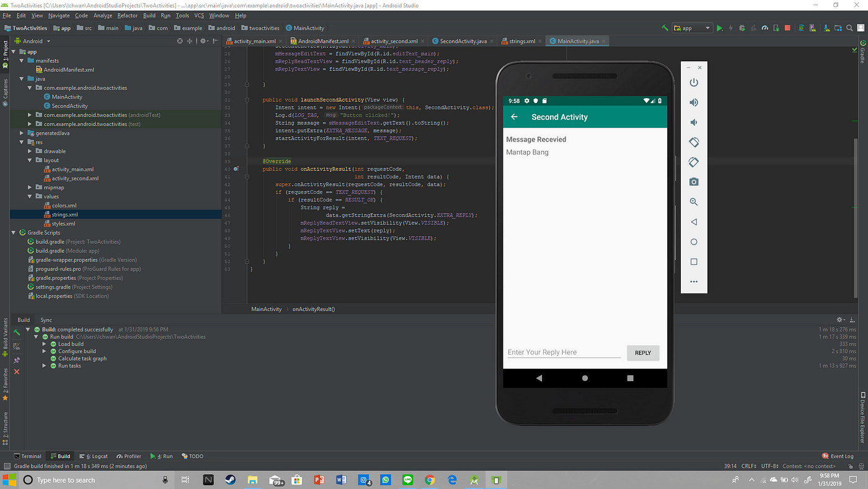The height and width of the screenshot is (489, 868).
Task: Tap the back arrow in Second Activity bar
Action: (x=514, y=117)
